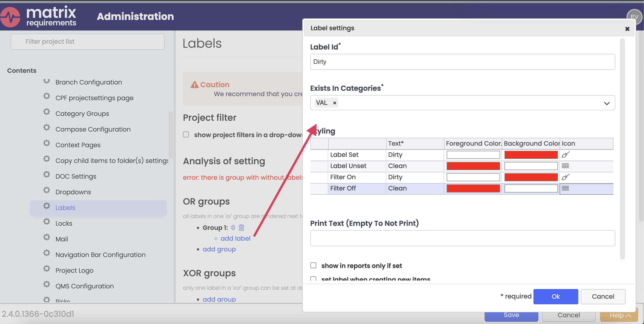The width and height of the screenshot is (644, 324).
Task: Click gear icon beside Branch Configuration
Action: pos(46,81)
